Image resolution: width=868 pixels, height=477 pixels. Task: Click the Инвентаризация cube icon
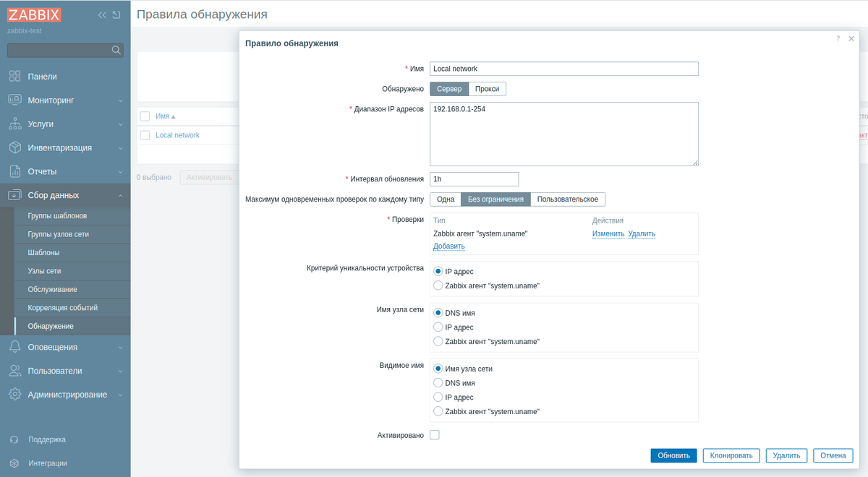tap(14, 147)
